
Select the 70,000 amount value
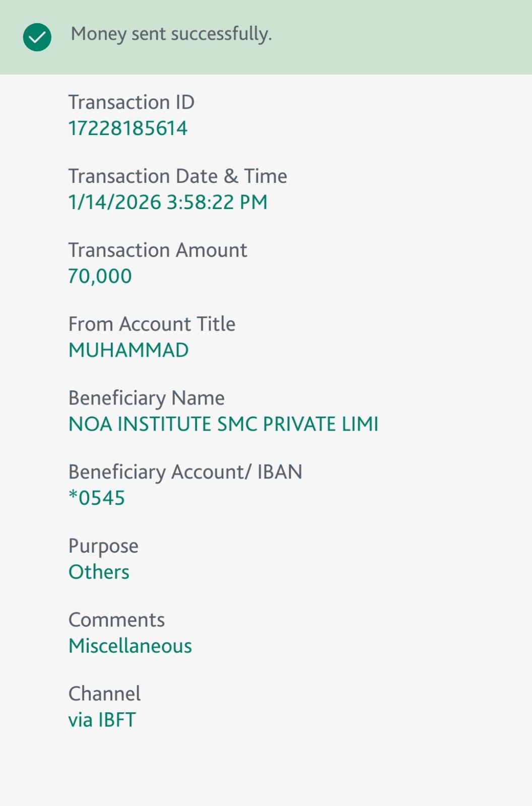100,276
